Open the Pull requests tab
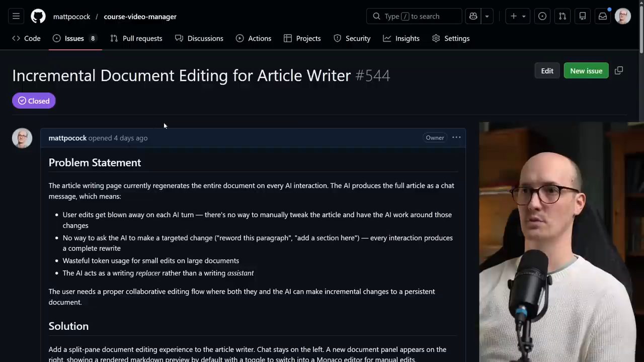 136,38
